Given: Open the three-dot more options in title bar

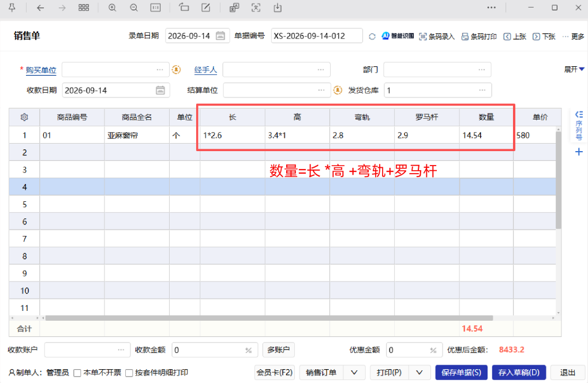Looking at the screenshot, I should (491, 7).
